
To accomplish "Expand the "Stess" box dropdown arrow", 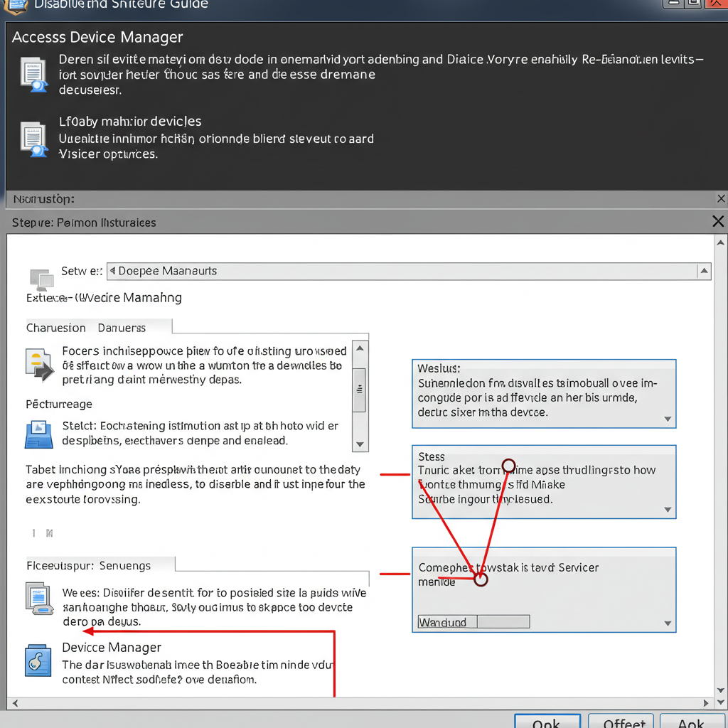I will [668, 509].
